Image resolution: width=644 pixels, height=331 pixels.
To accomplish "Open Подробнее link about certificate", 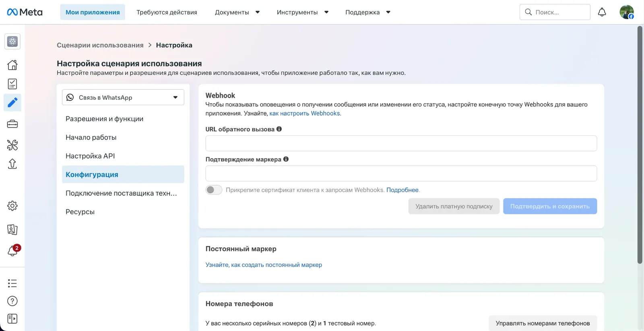I will pyautogui.click(x=402, y=190).
